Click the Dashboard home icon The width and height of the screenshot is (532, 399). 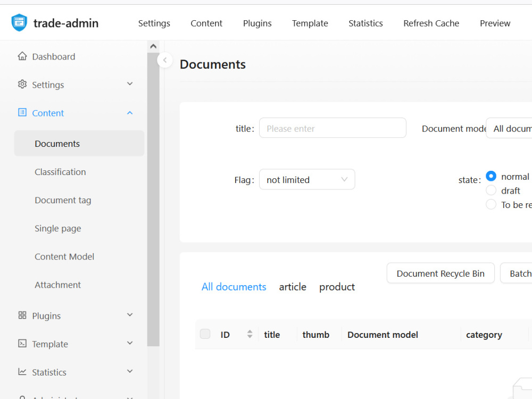(22, 56)
